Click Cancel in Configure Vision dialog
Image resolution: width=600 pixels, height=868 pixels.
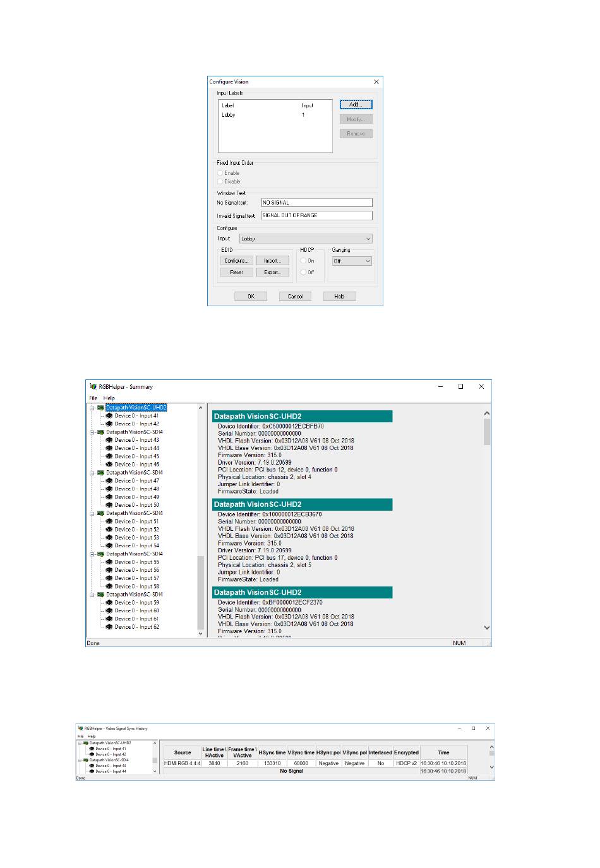pyautogui.click(x=295, y=296)
